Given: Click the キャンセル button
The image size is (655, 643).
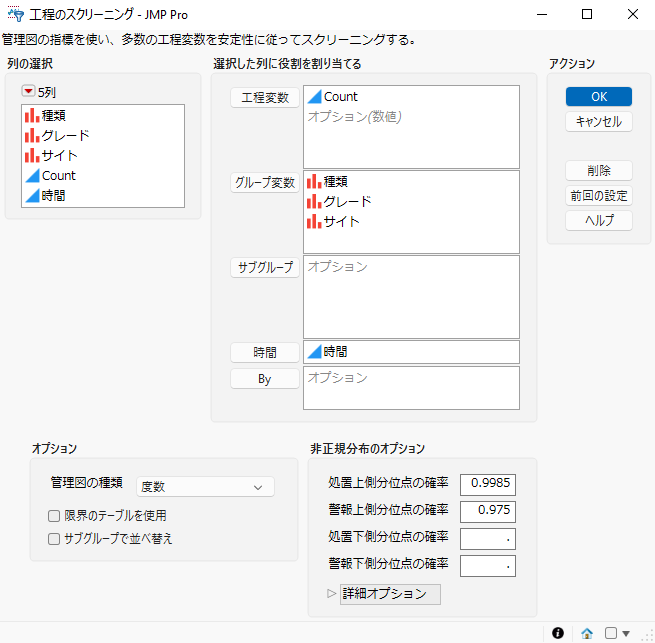Looking at the screenshot, I should point(599,122).
